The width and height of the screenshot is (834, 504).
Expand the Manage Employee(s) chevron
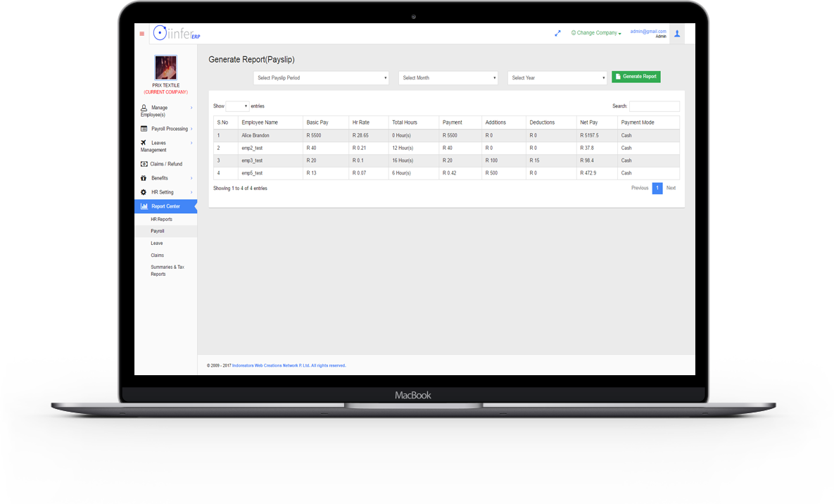pos(191,108)
